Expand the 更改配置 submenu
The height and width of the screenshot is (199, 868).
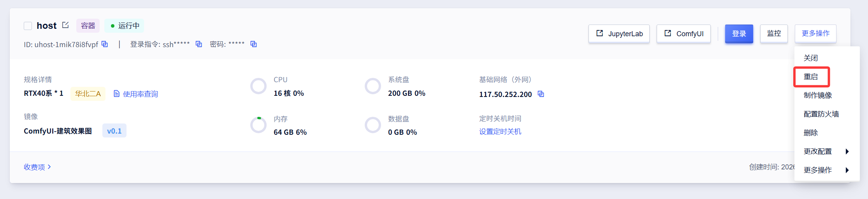(x=826, y=151)
